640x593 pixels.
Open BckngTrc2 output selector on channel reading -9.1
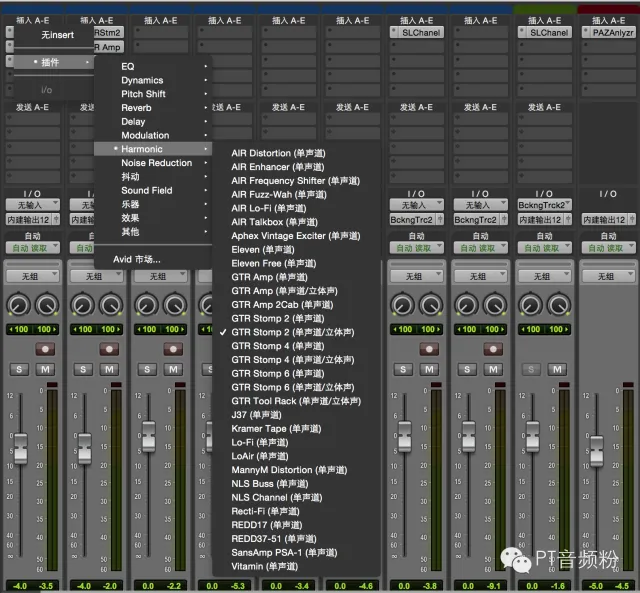477,220
